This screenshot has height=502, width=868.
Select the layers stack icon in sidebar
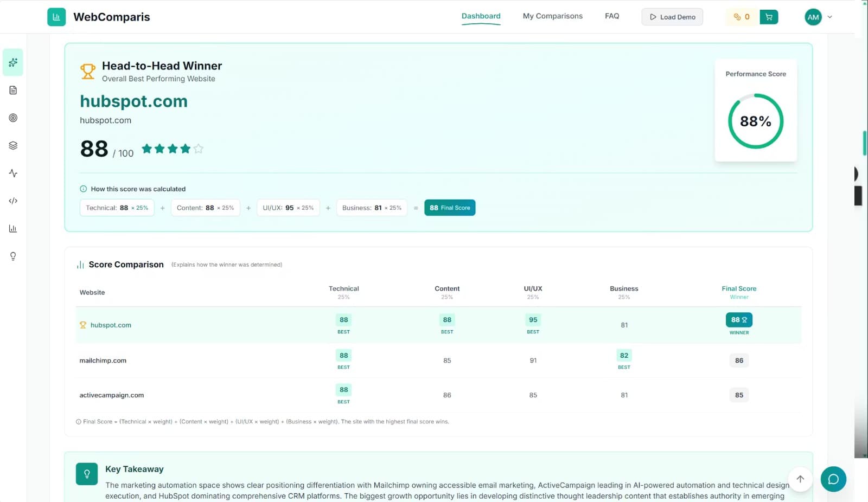pyautogui.click(x=12, y=145)
